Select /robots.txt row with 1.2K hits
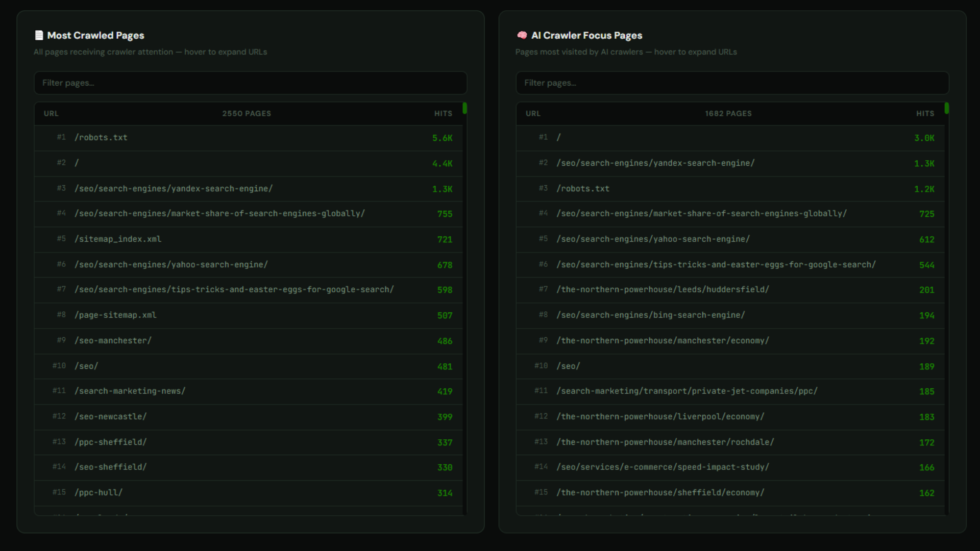Screen dimensions: 980x551 (730, 189)
